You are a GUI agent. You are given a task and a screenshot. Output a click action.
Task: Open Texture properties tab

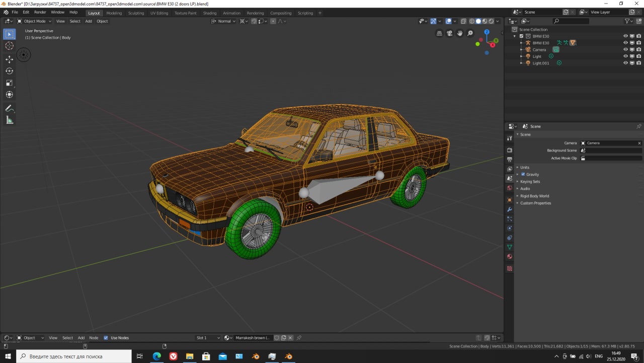pyautogui.click(x=510, y=268)
